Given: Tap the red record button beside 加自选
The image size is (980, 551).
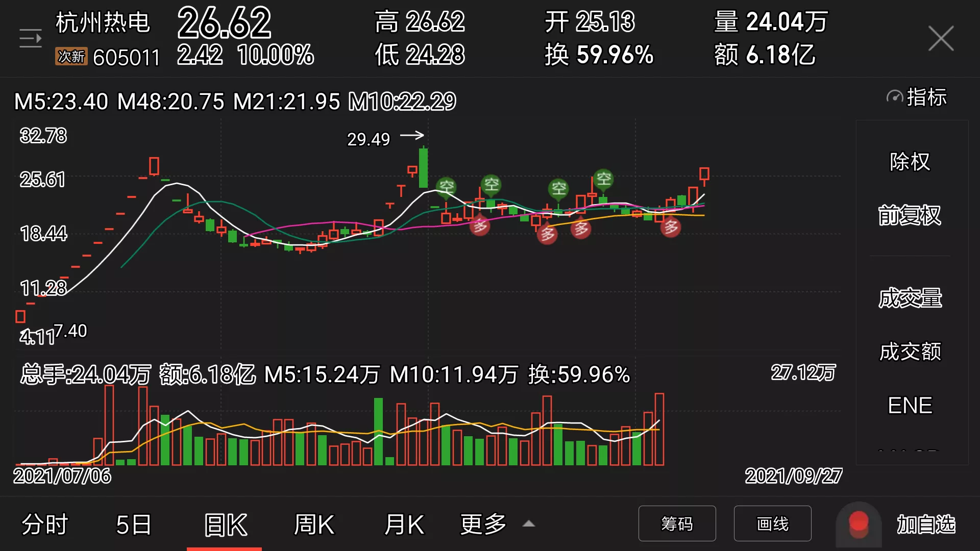Looking at the screenshot, I should point(859,524).
